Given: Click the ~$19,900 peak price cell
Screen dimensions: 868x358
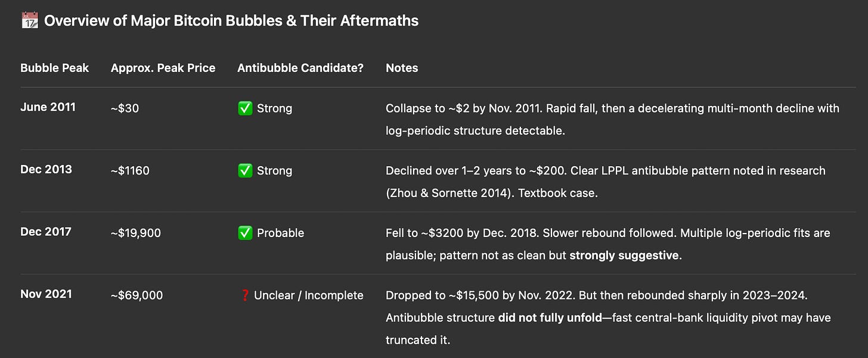Looking at the screenshot, I should (136, 233).
